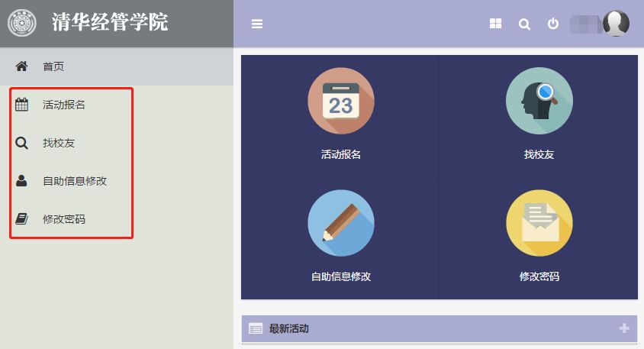This screenshot has width=644, height=349.
Task: Click 活动报名 label under calendar tile
Action: tap(340, 154)
